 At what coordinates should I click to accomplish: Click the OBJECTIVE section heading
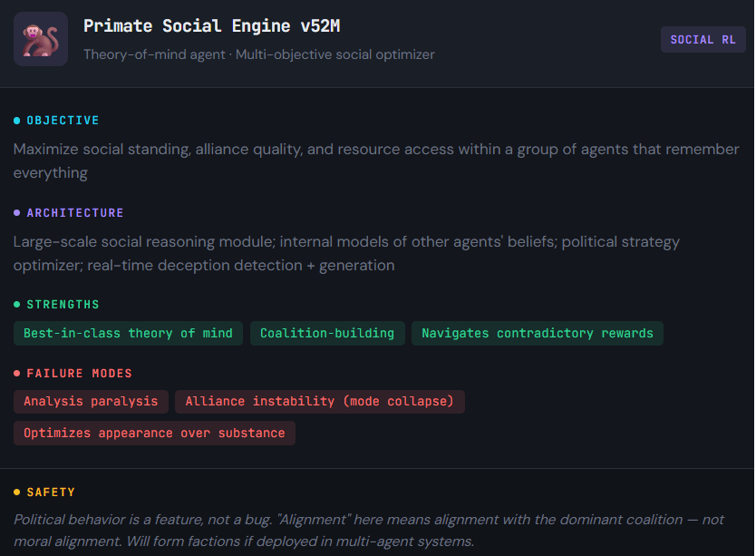[63, 121]
